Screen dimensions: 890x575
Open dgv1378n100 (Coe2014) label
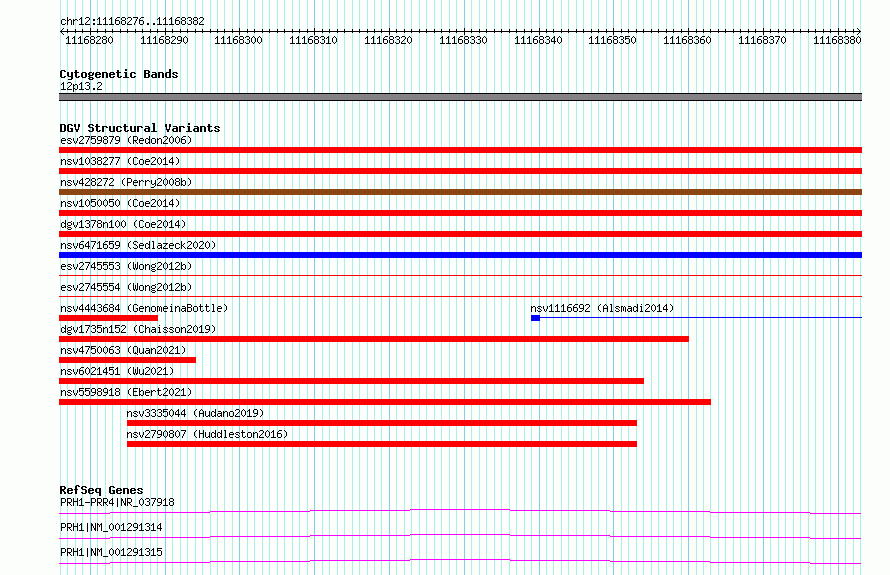pyautogui.click(x=123, y=224)
